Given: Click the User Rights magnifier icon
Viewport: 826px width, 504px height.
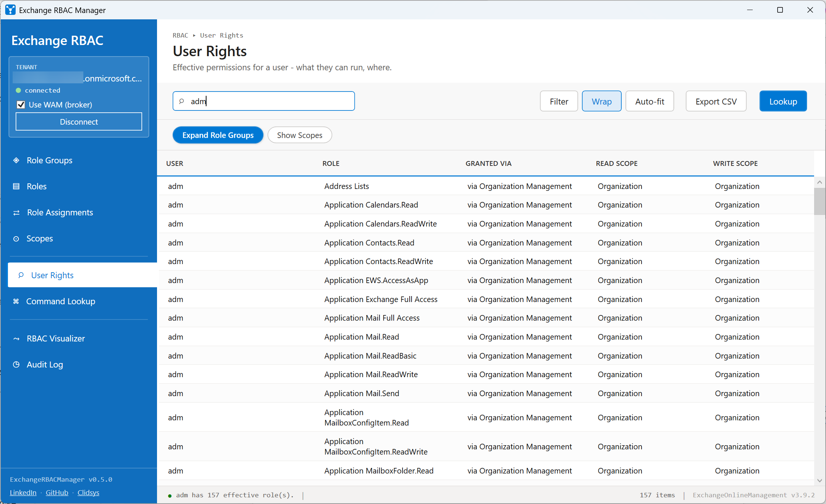Looking at the screenshot, I should [x=21, y=275].
